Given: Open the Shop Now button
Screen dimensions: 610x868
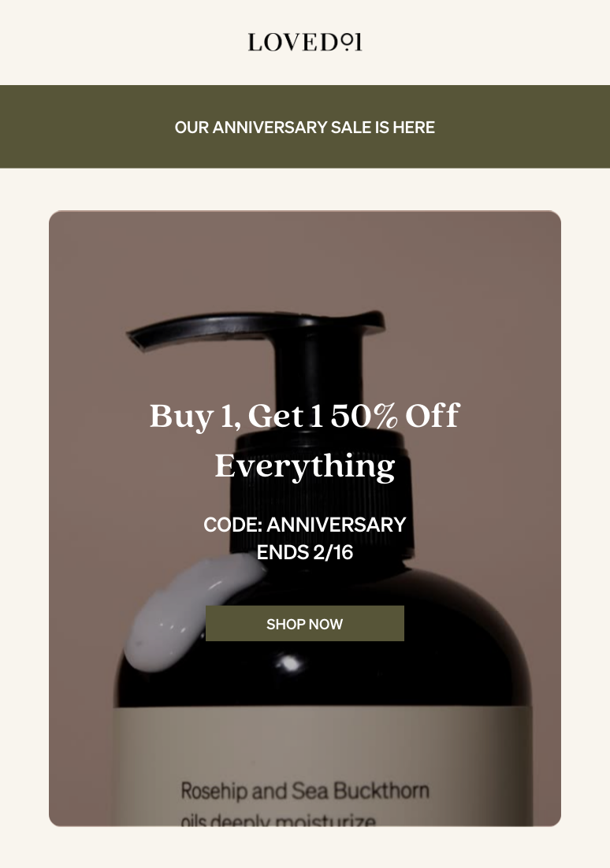Looking at the screenshot, I should [305, 623].
